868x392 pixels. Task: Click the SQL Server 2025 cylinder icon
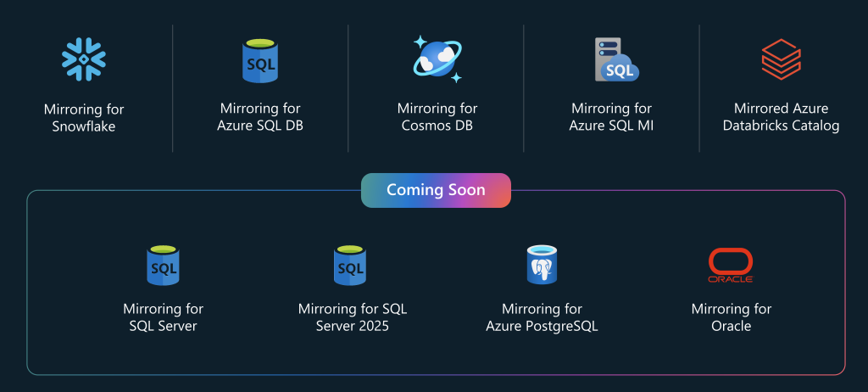tap(350, 266)
